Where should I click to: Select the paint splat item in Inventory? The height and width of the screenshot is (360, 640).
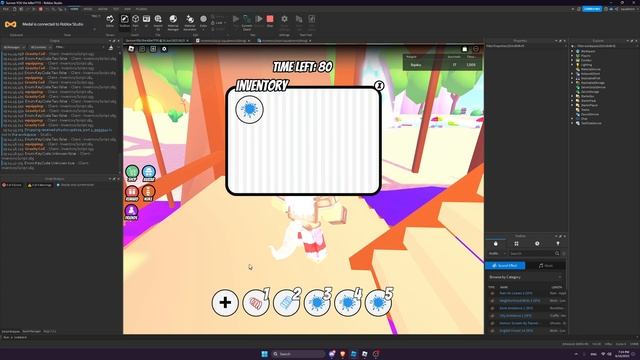pyautogui.click(x=249, y=109)
